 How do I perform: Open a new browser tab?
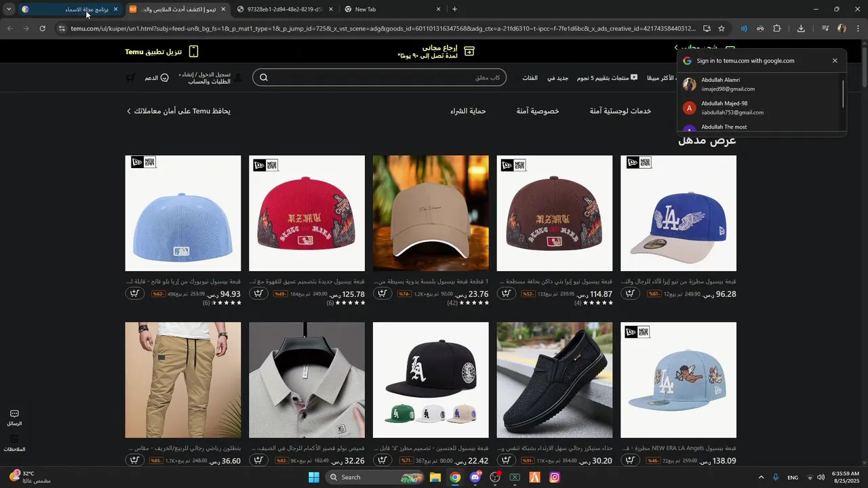(454, 9)
